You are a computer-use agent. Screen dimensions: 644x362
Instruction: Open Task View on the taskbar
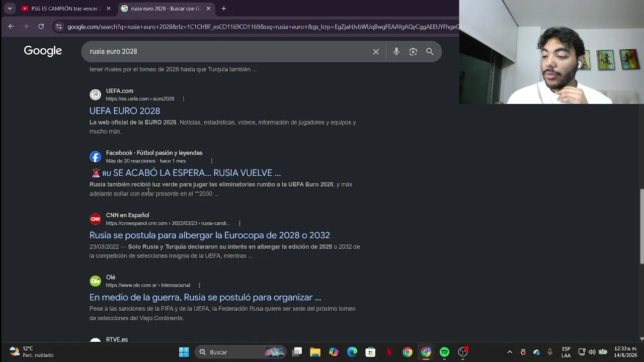pyautogui.click(x=297, y=352)
